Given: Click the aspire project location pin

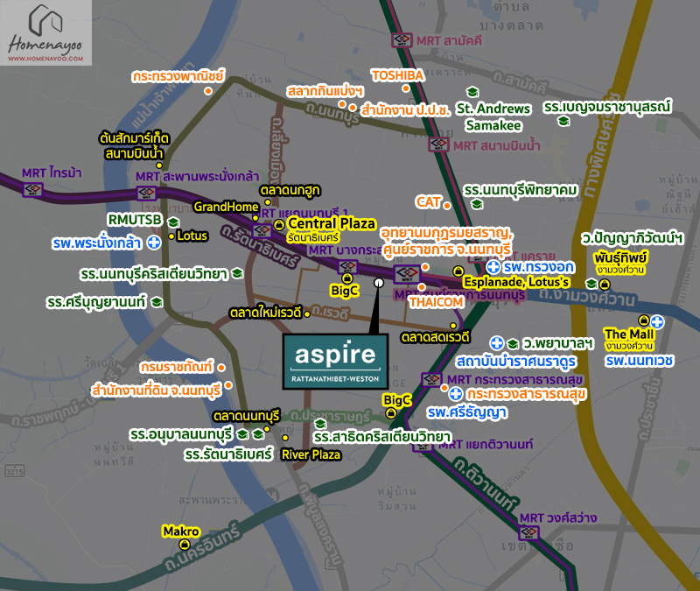Looking at the screenshot, I should pos(379,283).
